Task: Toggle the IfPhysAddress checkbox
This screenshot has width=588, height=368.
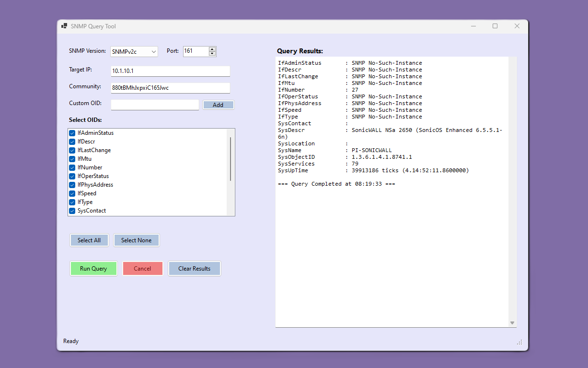Action: tap(72, 185)
